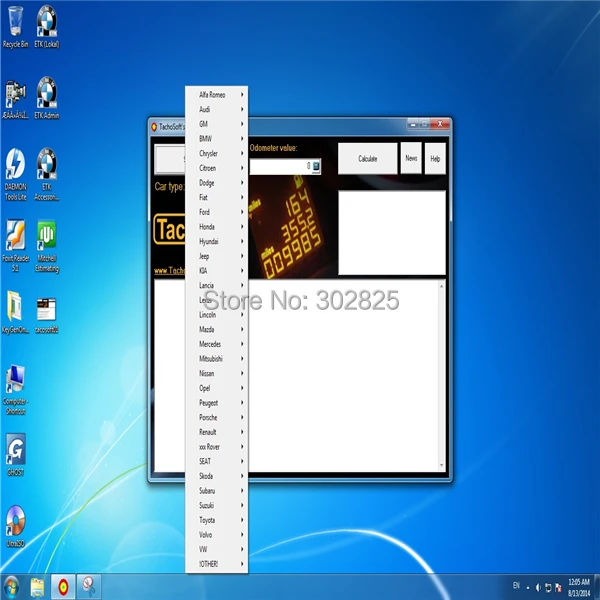Expand the Alfa Romeo submenu
This screenshot has width=600, height=600.
pyautogui.click(x=217, y=95)
